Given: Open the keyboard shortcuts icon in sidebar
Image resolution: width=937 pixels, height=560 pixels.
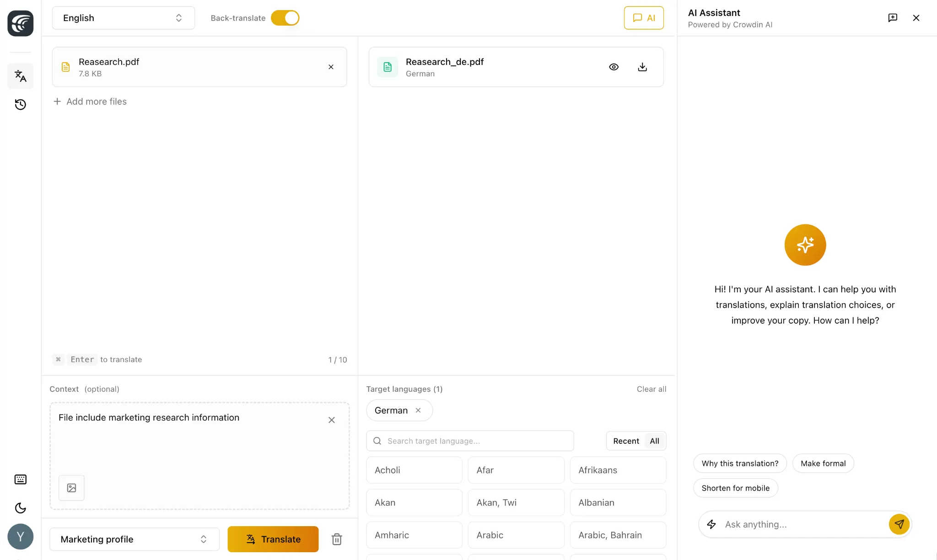Looking at the screenshot, I should 20,479.
